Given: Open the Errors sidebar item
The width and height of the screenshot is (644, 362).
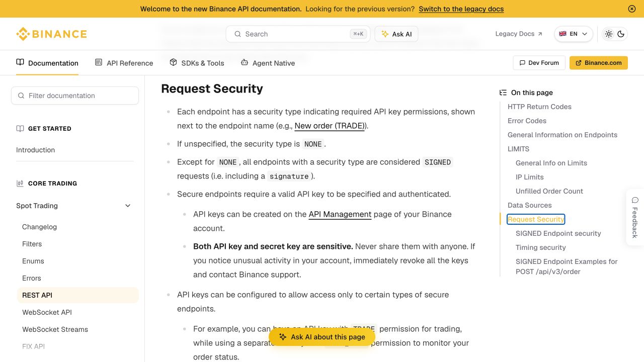Looking at the screenshot, I should [32, 278].
